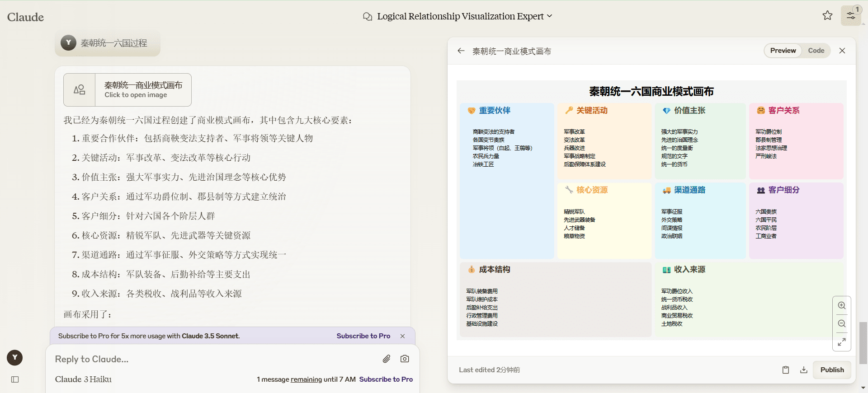Click the 收入来源 section heading

pyautogui.click(x=689, y=269)
